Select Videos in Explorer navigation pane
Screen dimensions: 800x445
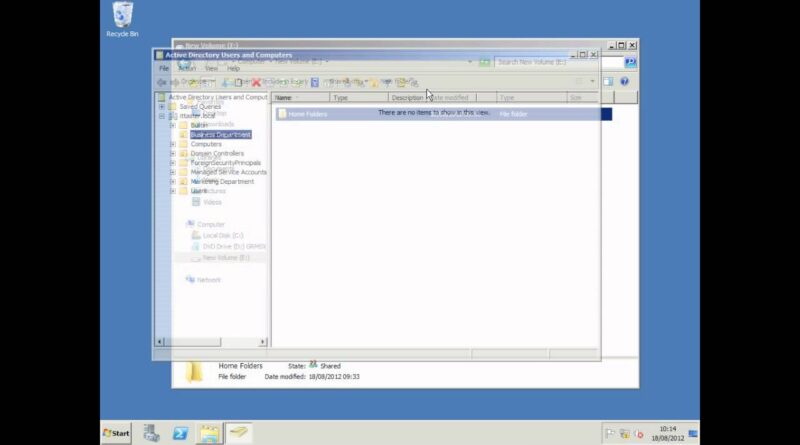(x=207, y=202)
